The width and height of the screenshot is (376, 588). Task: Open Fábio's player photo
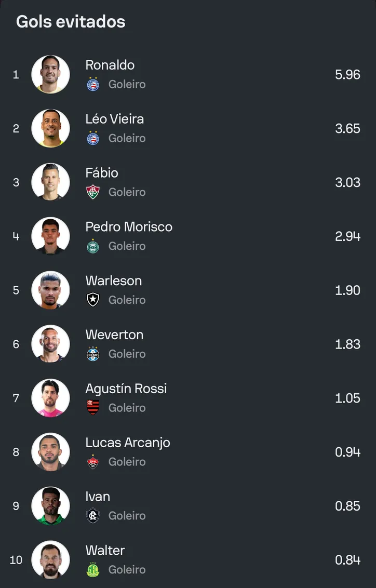pyautogui.click(x=50, y=182)
